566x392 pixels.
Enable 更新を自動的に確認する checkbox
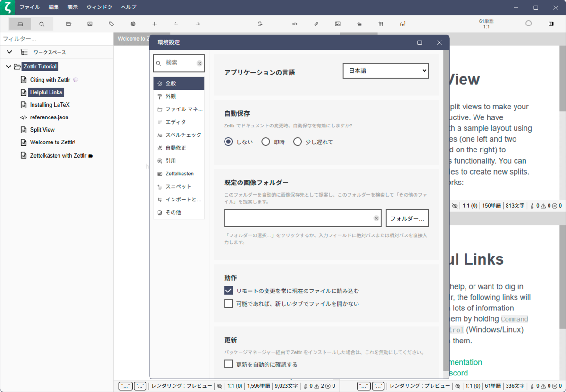228,364
